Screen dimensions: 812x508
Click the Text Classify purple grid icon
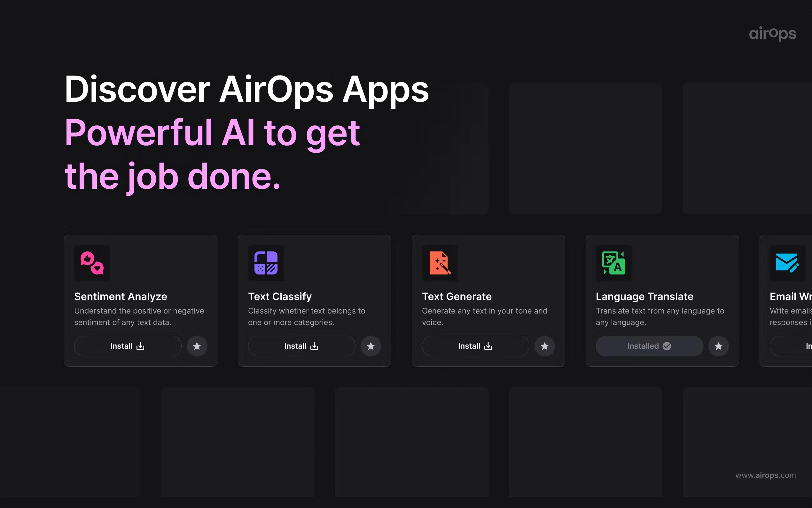click(266, 263)
